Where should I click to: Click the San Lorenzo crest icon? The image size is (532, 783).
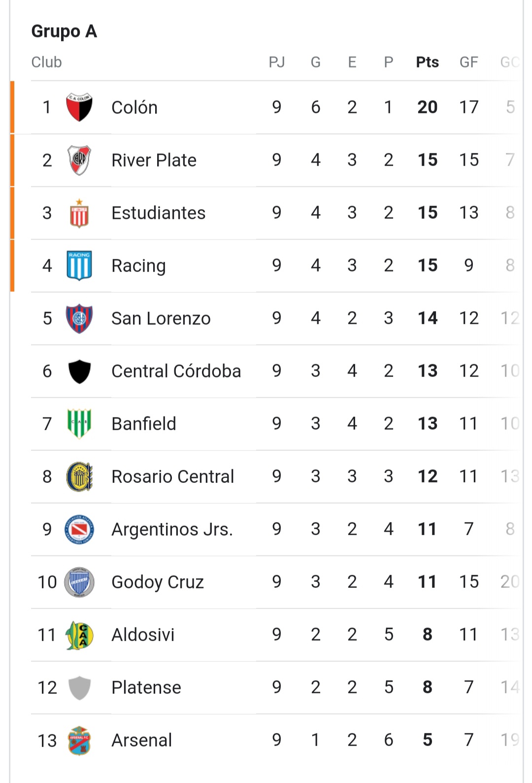79,318
